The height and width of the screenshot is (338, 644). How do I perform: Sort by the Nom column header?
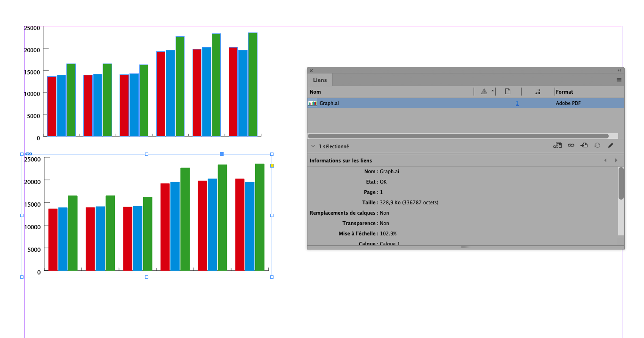click(315, 92)
